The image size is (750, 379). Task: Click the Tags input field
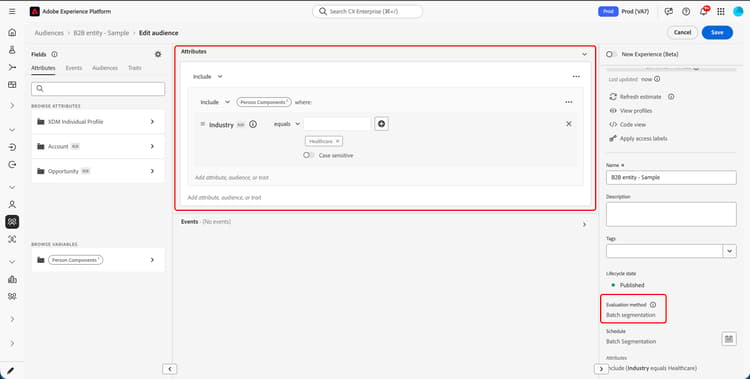point(664,251)
